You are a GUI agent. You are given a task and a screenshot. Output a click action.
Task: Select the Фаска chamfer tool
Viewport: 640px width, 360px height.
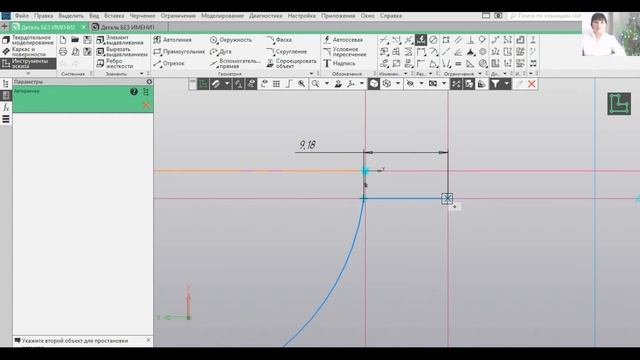279,40
